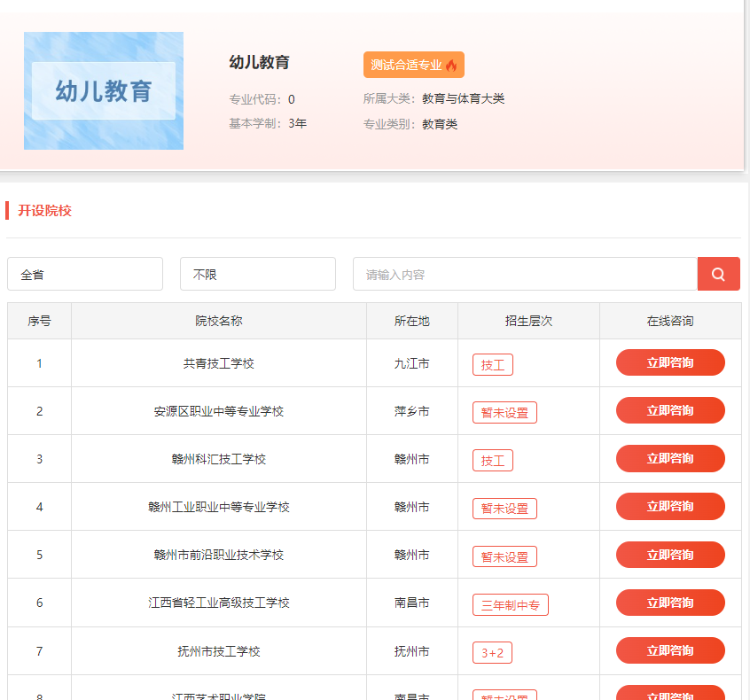750x700 pixels.
Task: Click 立即咨询 for 江西省轻工业高级技工学校
Action: point(669,603)
